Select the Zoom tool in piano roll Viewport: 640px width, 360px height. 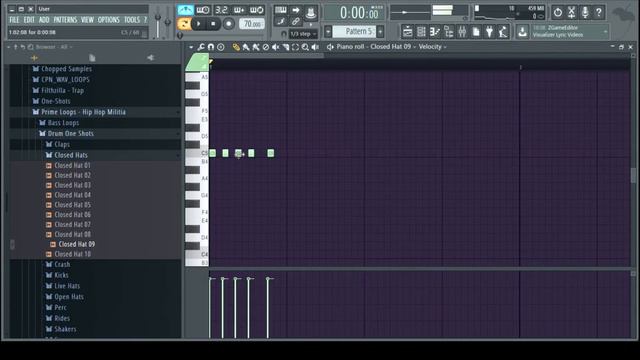click(305, 47)
